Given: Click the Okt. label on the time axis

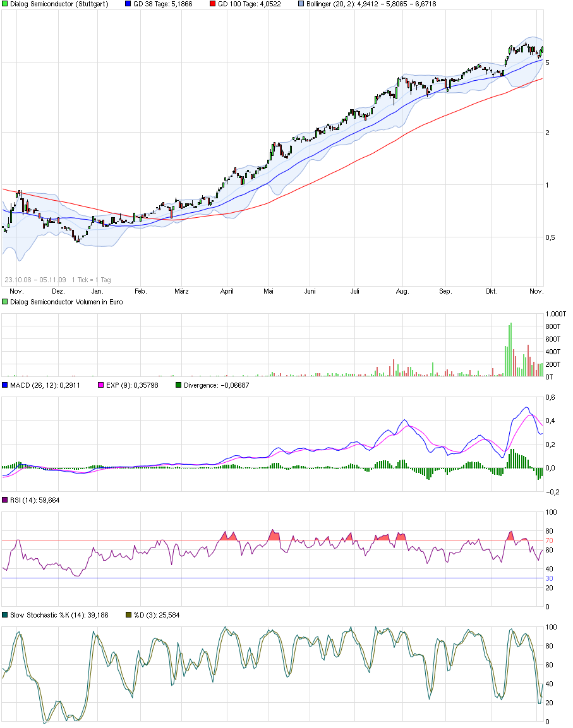Looking at the screenshot, I should pyautogui.click(x=492, y=291).
